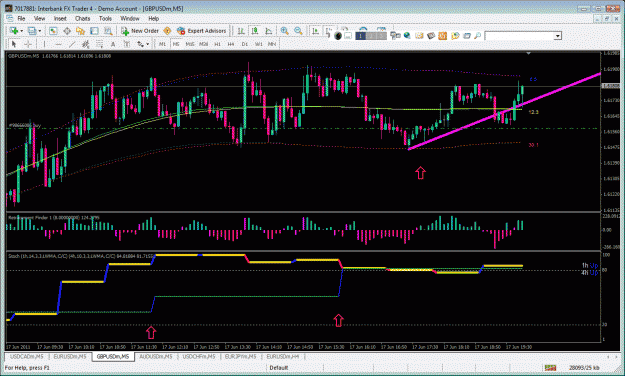
Task: Select the GBPUSDm,M5 chart tab
Action: [113, 356]
